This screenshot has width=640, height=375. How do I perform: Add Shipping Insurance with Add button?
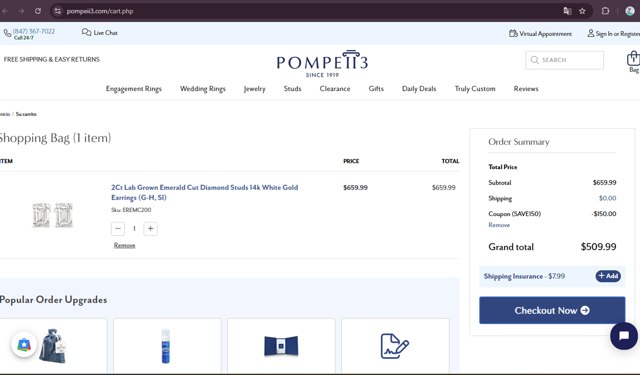[608, 276]
